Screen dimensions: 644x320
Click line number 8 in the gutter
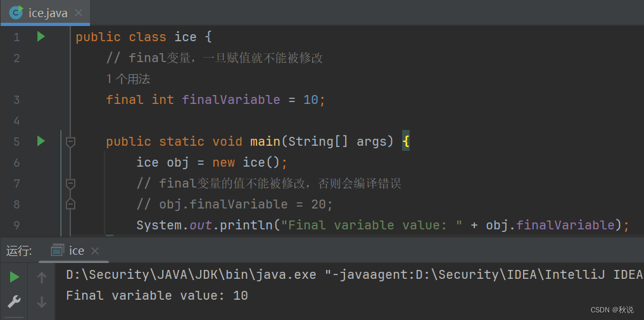16,204
